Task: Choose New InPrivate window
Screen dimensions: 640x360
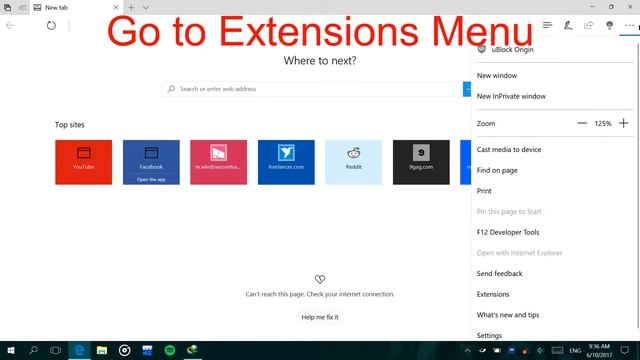Action: [511, 96]
